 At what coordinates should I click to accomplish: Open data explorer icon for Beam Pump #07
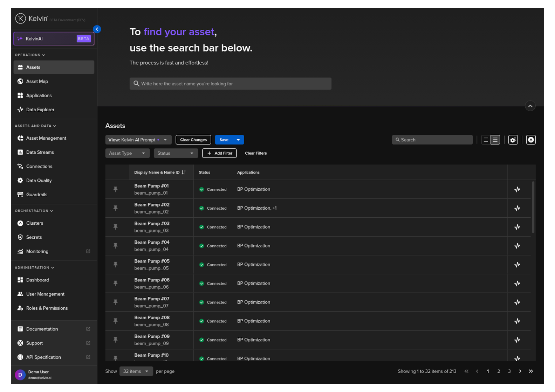517,302
